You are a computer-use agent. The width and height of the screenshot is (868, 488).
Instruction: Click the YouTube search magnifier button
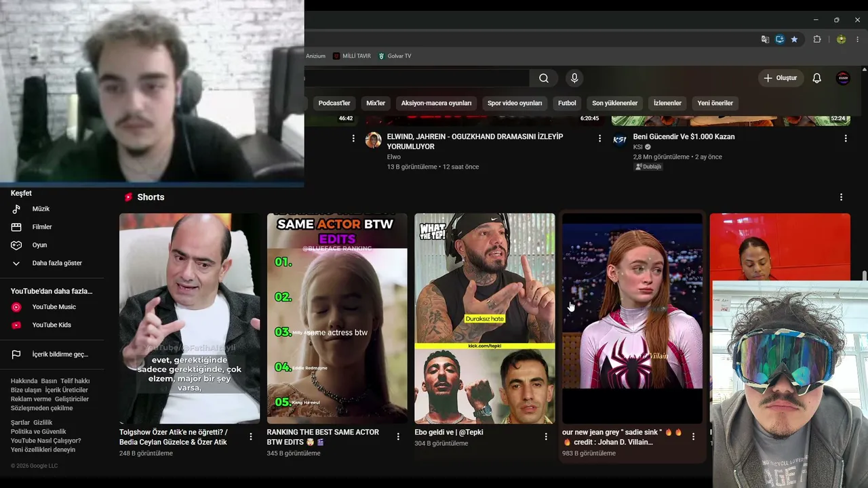544,78
